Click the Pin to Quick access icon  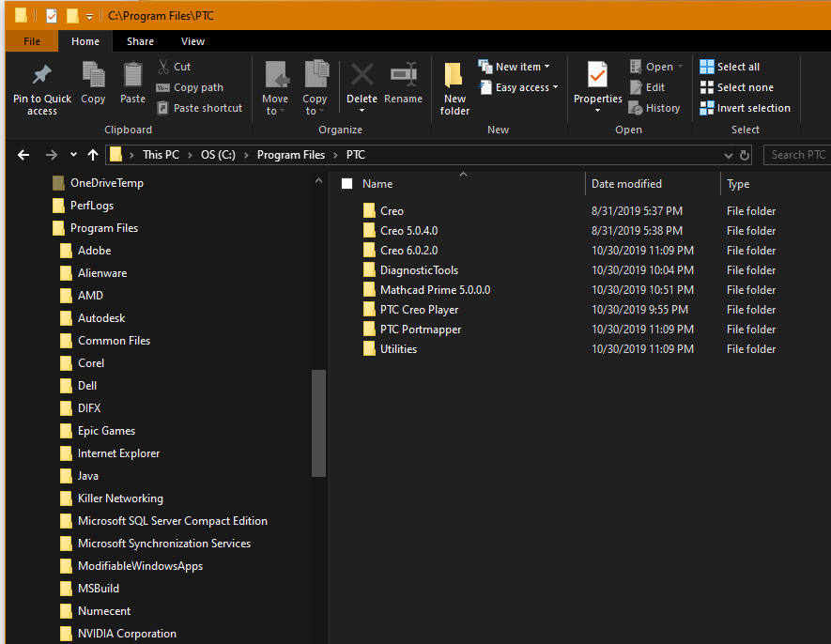click(41, 77)
